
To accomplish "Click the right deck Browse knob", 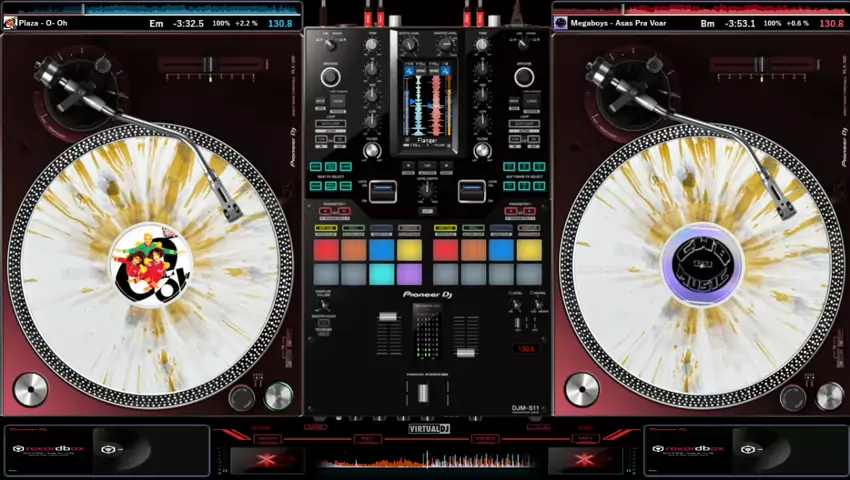I will point(524,77).
